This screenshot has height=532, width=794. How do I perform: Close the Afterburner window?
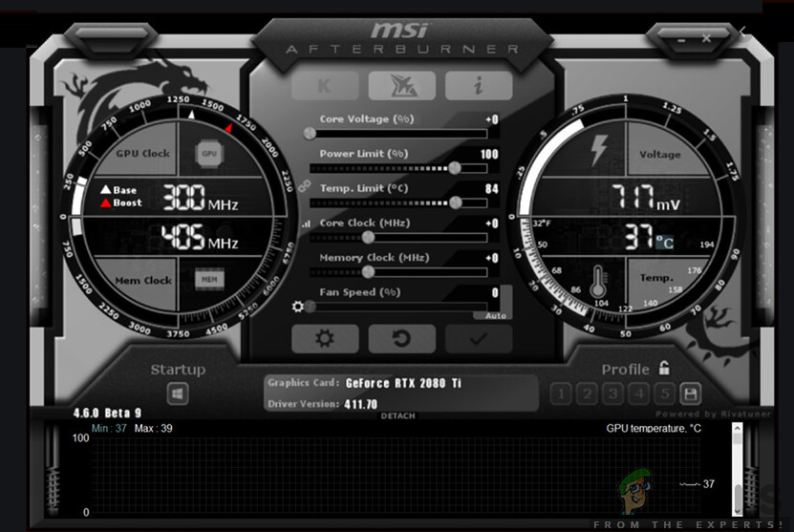point(706,38)
